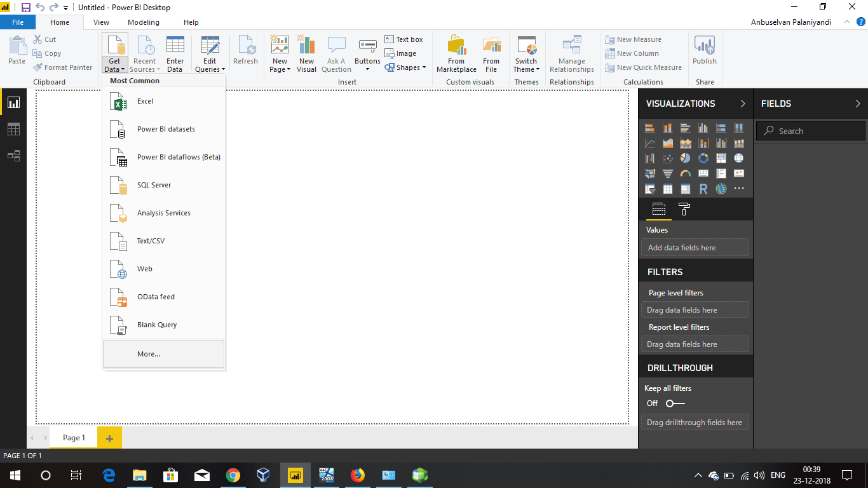
Task: Toggle Keep all filters switch
Action: [675, 403]
